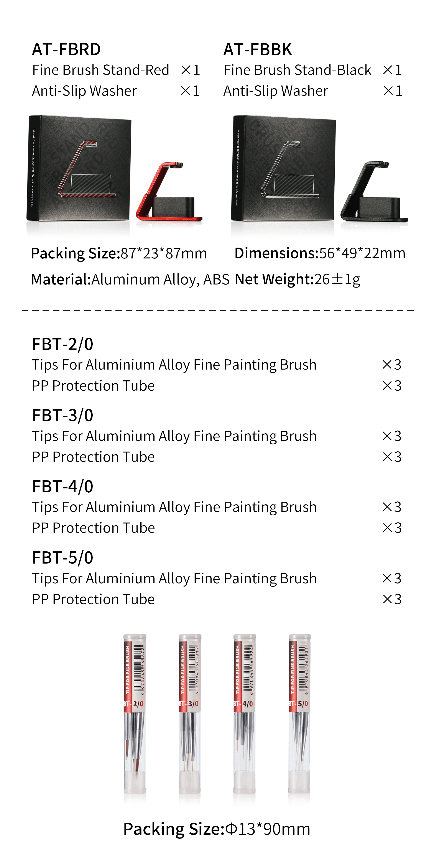Image resolution: width=434 pixels, height=868 pixels.
Task: Select the FBT-3/0 section heading
Action: tap(63, 416)
